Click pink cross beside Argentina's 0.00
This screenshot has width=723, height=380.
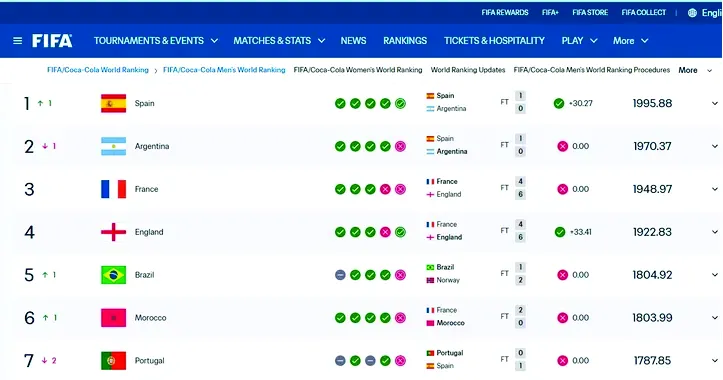tap(563, 146)
